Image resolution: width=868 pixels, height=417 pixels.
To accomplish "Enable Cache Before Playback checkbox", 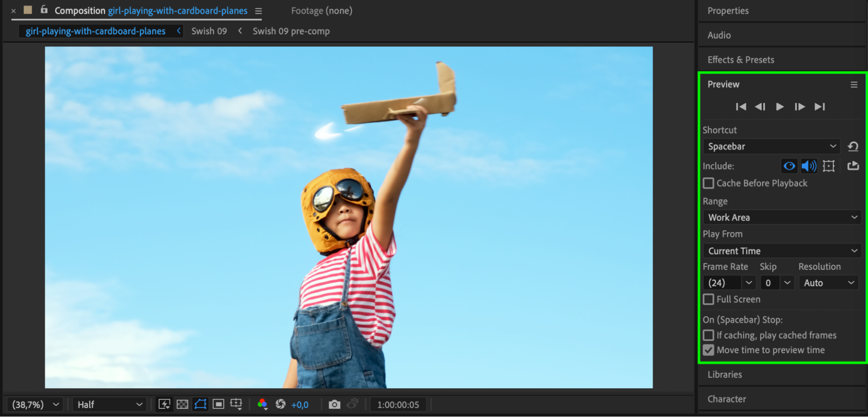I will (709, 184).
